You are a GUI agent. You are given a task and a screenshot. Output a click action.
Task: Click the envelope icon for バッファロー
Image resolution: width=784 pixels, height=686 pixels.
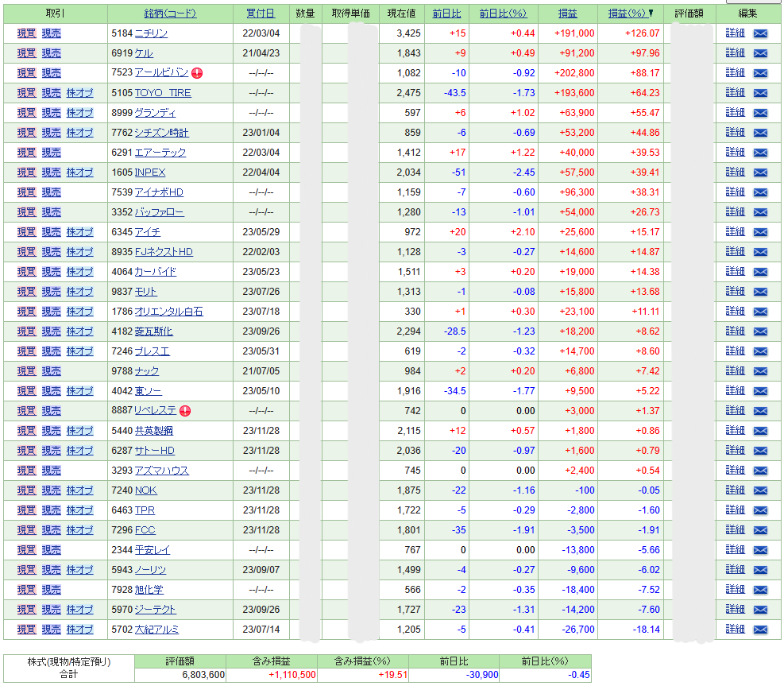pos(760,212)
